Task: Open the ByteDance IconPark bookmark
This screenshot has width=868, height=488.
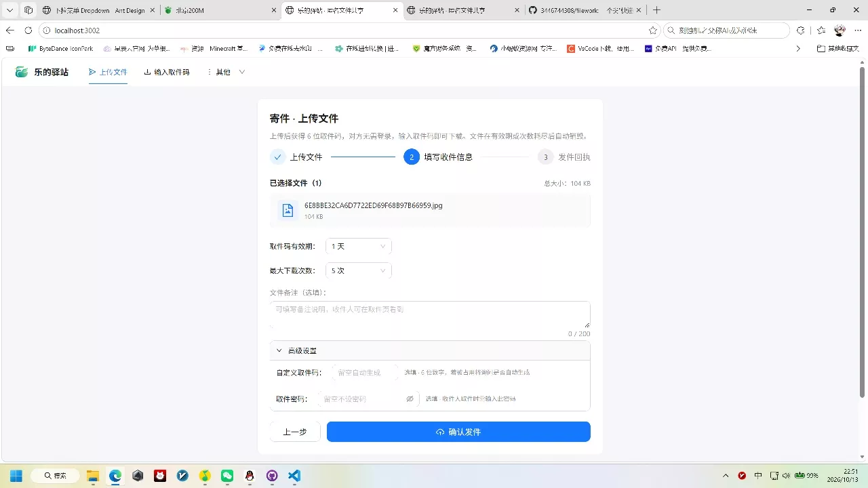Action: coord(60,49)
